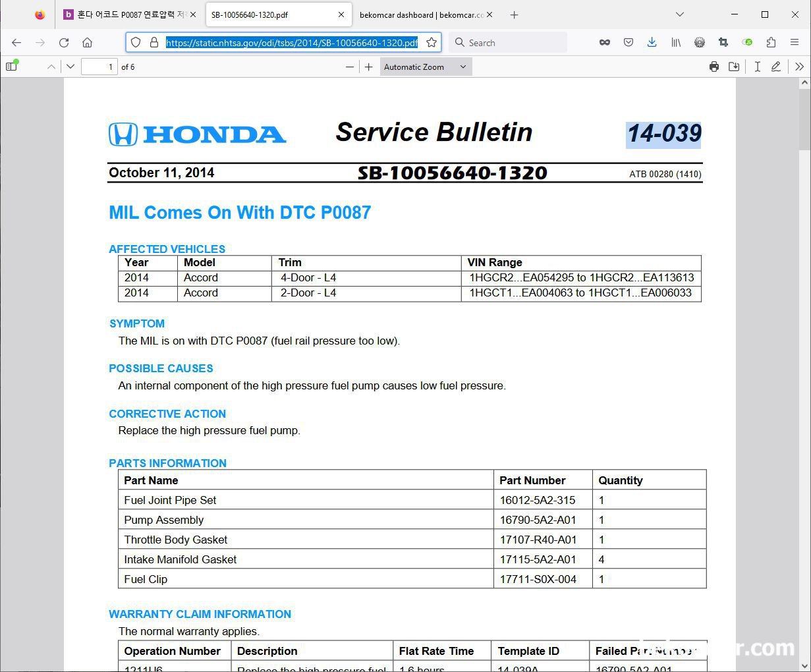Image resolution: width=811 pixels, height=672 pixels.
Task: Go back to the previous page
Action: click(16, 42)
